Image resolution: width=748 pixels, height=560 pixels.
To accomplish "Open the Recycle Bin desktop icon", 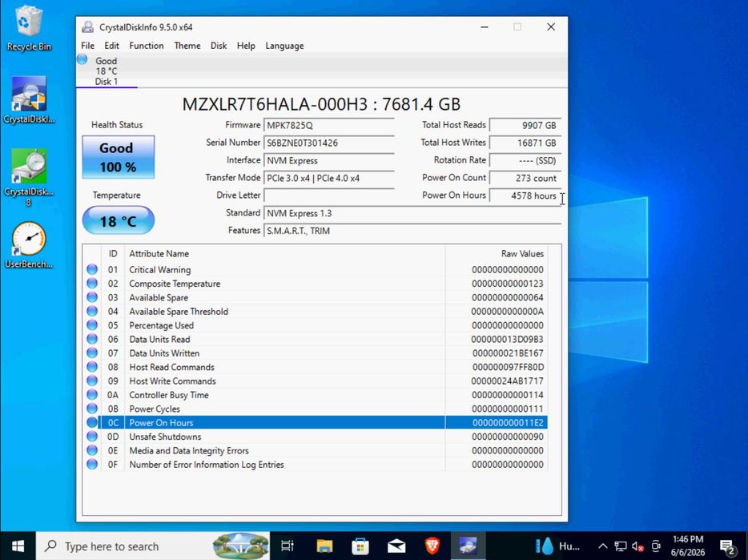I will pos(29,29).
